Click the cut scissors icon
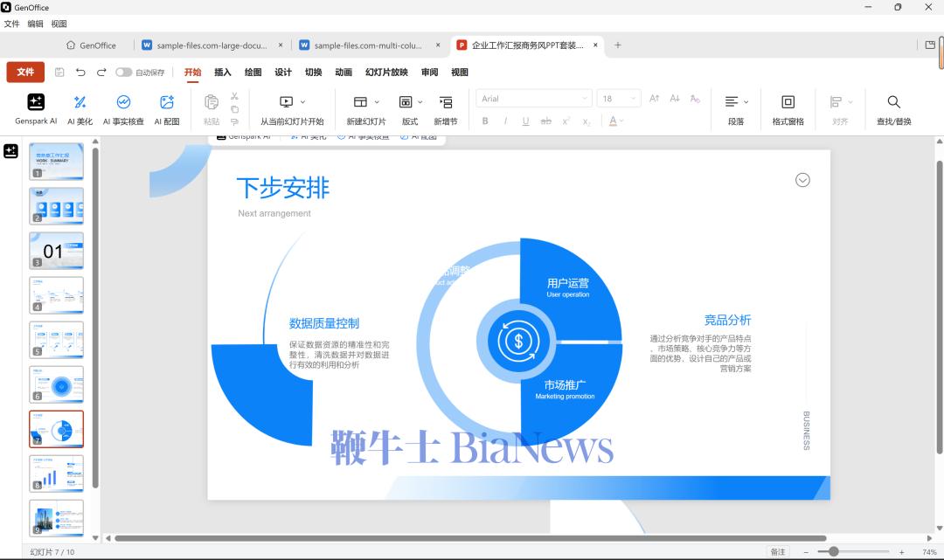Screen dimensions: 944x560 235,95
